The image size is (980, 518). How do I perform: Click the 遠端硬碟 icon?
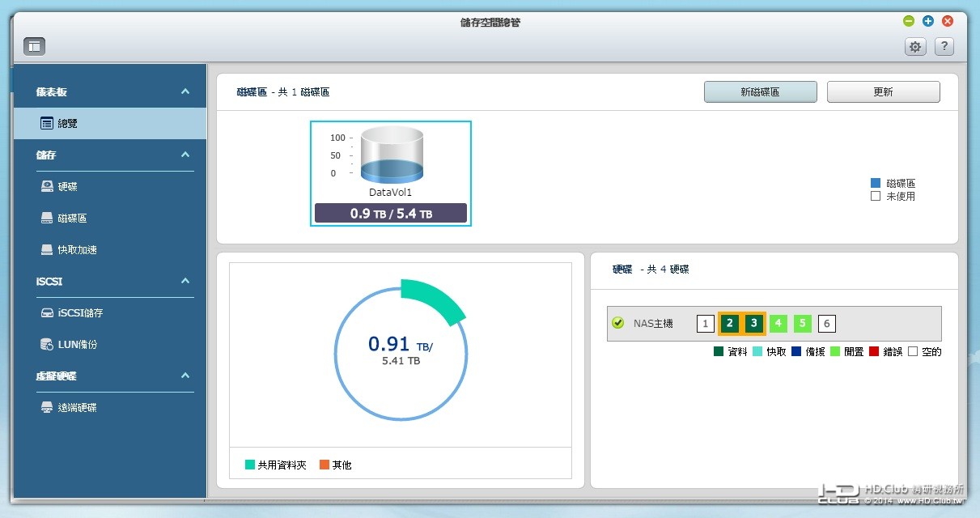tap(47, 408)
